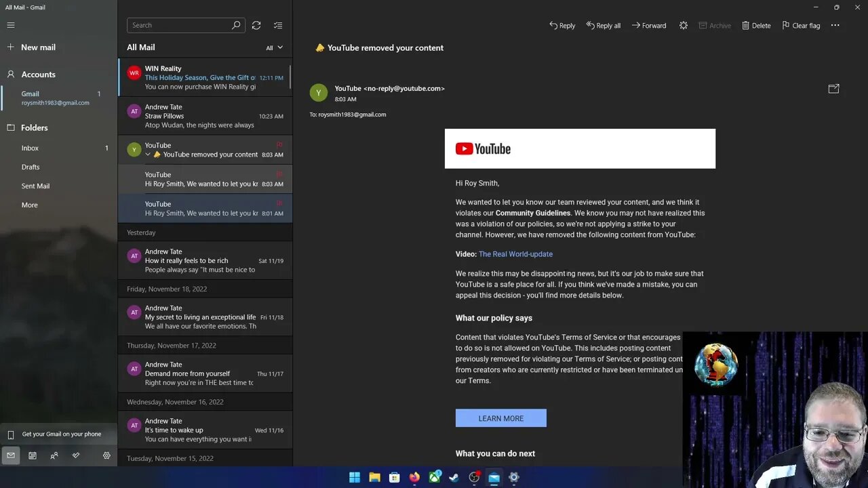Open "How it really feels to be rich" email
Viewport: 868px width, 488px height.
[205, 260]
